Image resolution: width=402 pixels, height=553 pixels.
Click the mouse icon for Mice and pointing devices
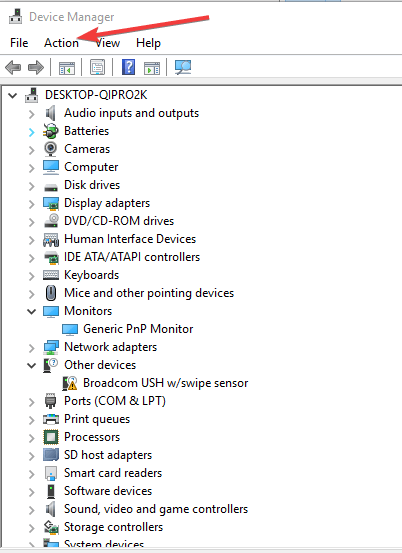coord(51,293)
